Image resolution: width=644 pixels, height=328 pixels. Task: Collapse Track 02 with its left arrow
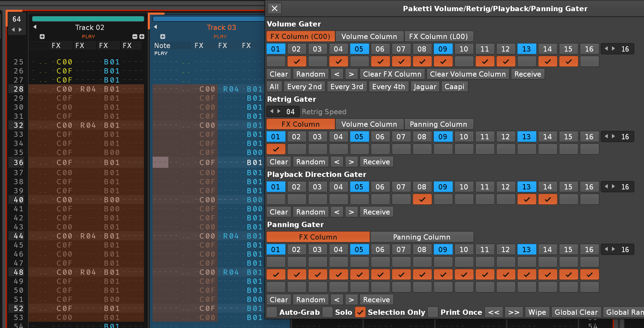click(x=34, y=27)
